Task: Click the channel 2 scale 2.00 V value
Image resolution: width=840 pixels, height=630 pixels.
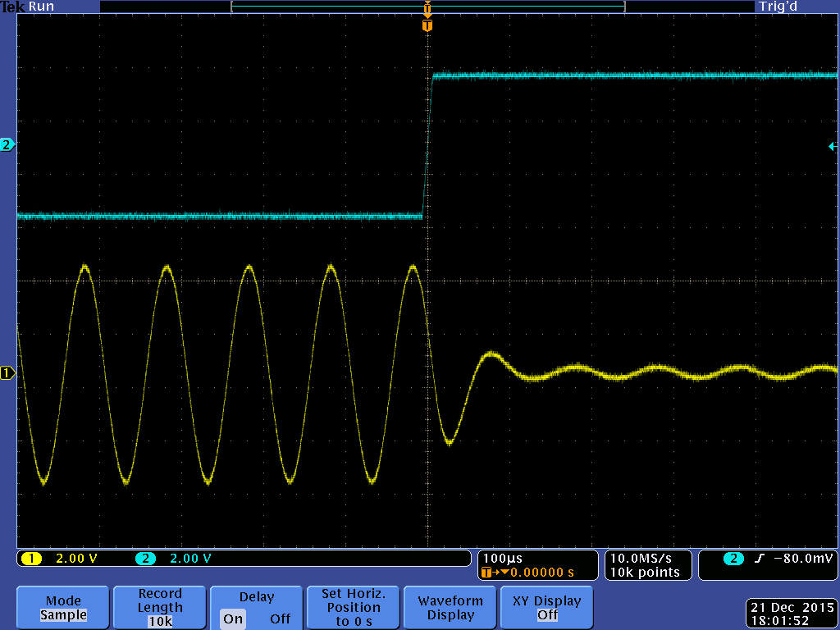Action: point(190,559)
